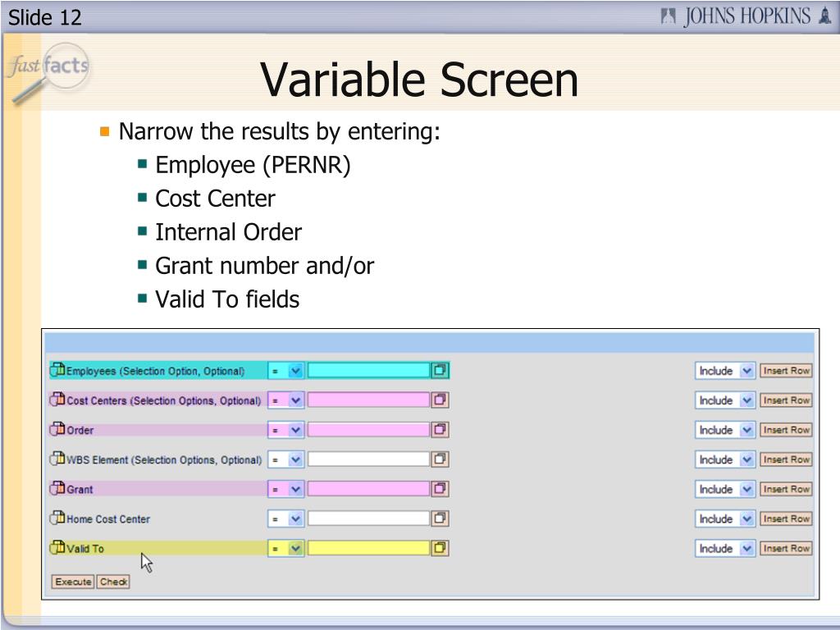Screen dimensions: 840x630
Task: Click the Cost Centers row variable icon
Action: (x=57, y=399)
